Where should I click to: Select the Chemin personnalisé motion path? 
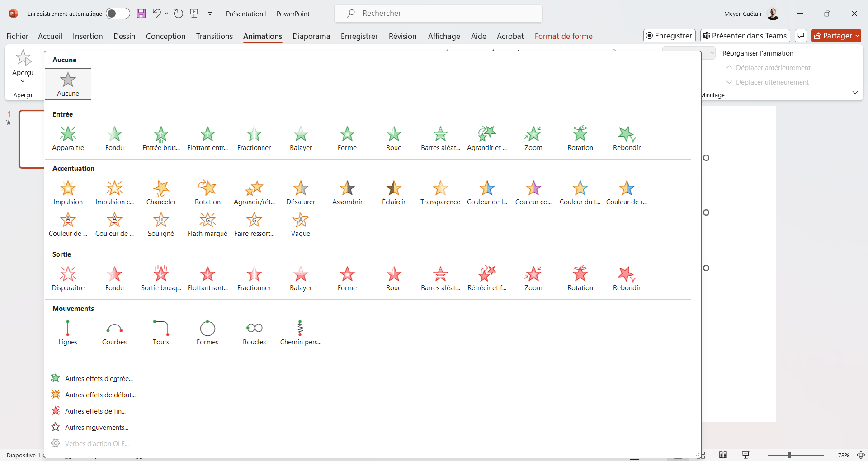[x=301, y=333]
